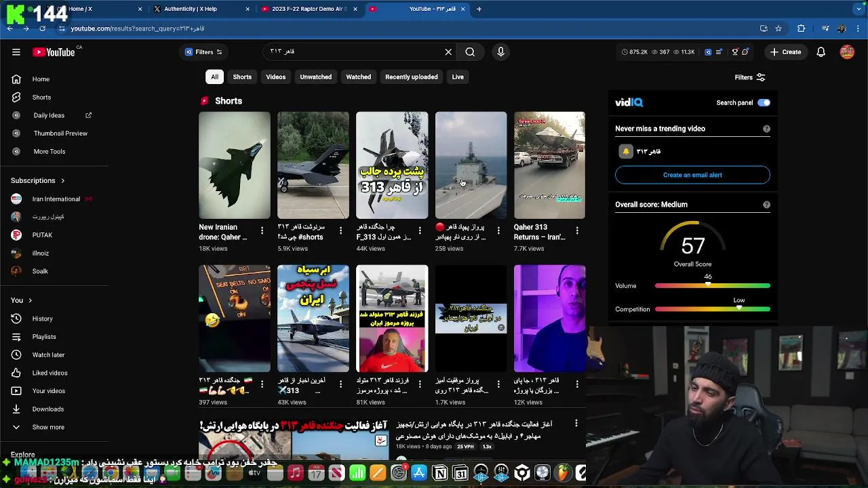Open help icon beside Overall score
The height and width of the screenshot is (488, 868).
(x=766, y=205)
